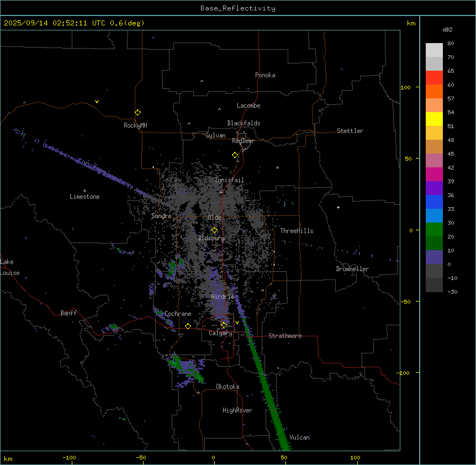Select the light gray 70-80 dBZ legend swatch
Image resolution: width=476 pixels, height=465 pixels.
click(x=434, y=50)
